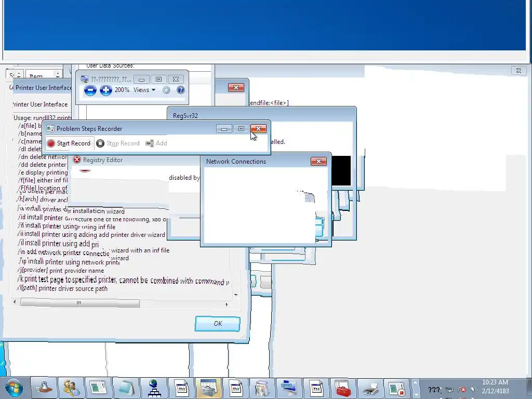Screen dimensions: 532x399
Task: Click Start Record in Problem Steps Recorder
Action: (70, 143)
